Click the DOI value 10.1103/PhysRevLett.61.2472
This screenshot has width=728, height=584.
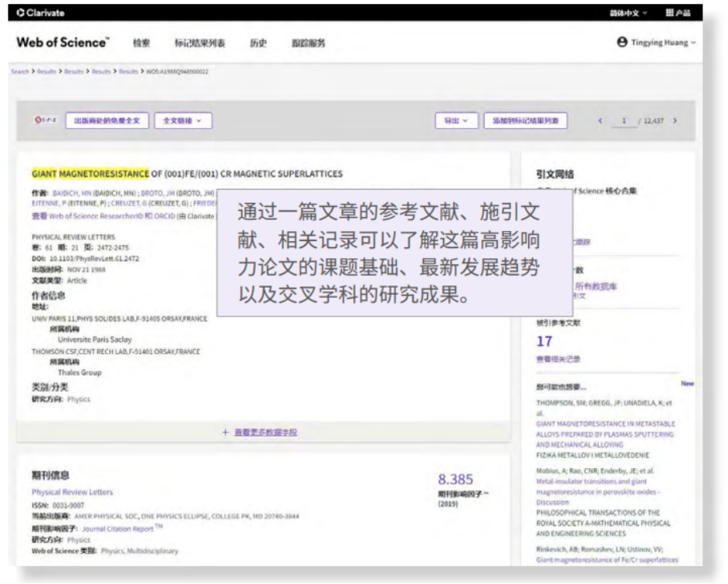tap(94, 259)
